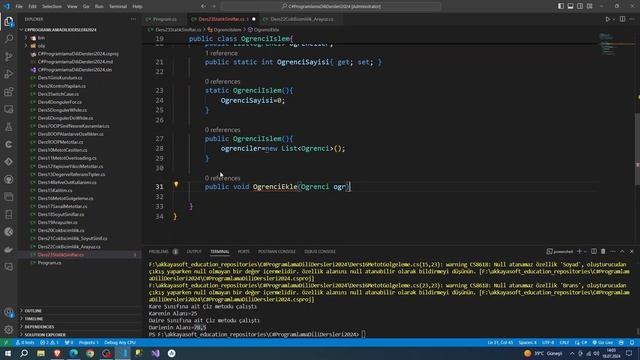Run the C# file with play button
The image size is (640, 360).
pyautogui.click(x=607, y=19)
